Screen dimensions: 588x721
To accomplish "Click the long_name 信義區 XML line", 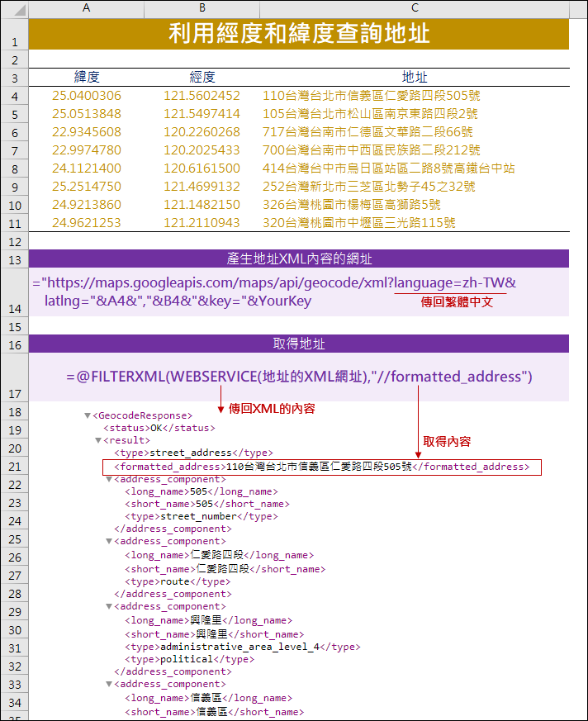I will (208, 699).
